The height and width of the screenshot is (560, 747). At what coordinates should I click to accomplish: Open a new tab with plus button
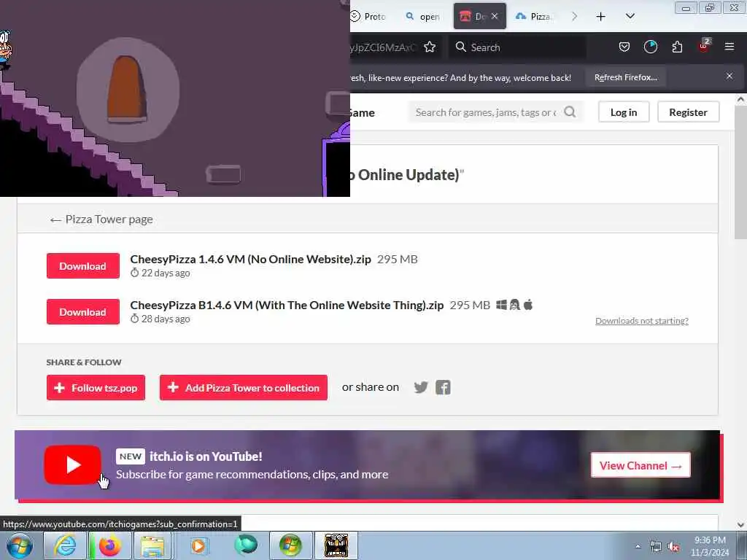pos(601,16)
